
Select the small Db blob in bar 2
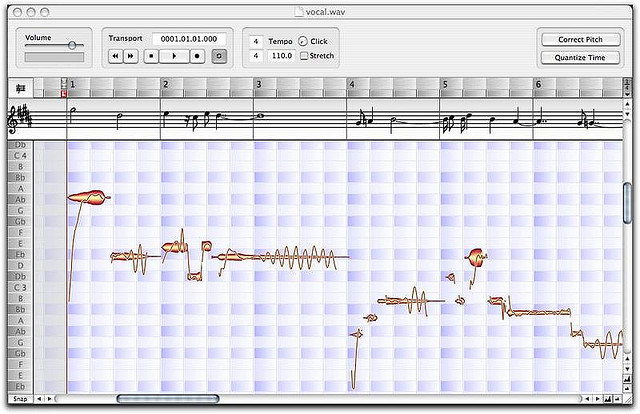point(194,277)
